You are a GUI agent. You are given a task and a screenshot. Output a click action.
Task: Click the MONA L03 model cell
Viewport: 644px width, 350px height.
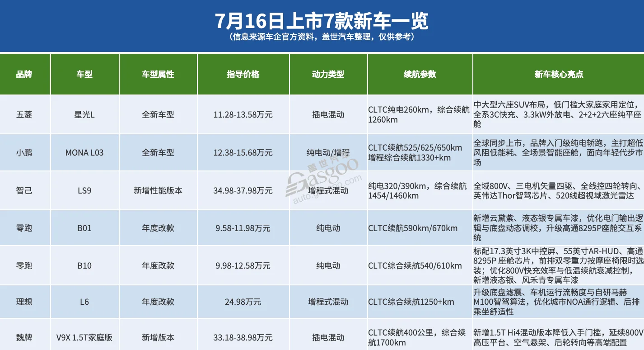[x=84, y=152]
